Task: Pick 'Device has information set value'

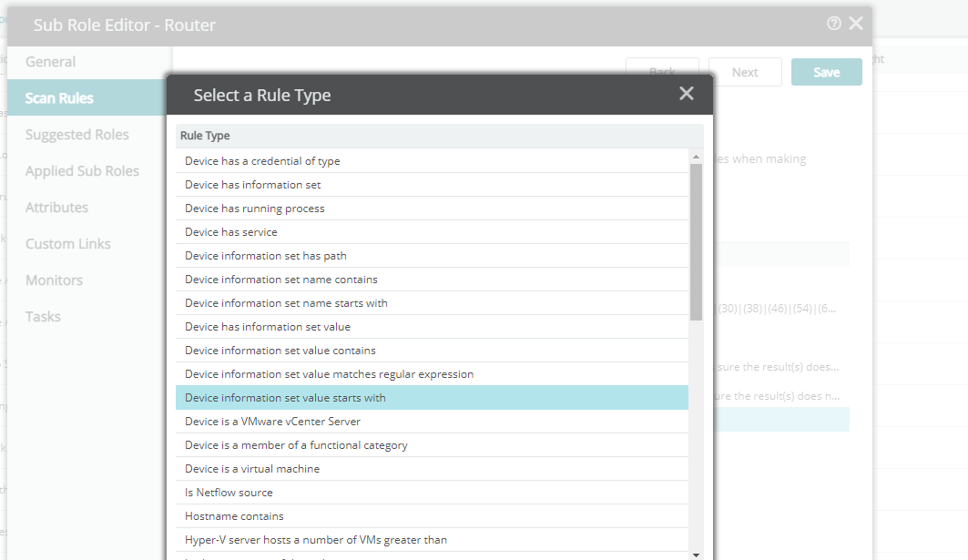Action: [x=433, y=327]
